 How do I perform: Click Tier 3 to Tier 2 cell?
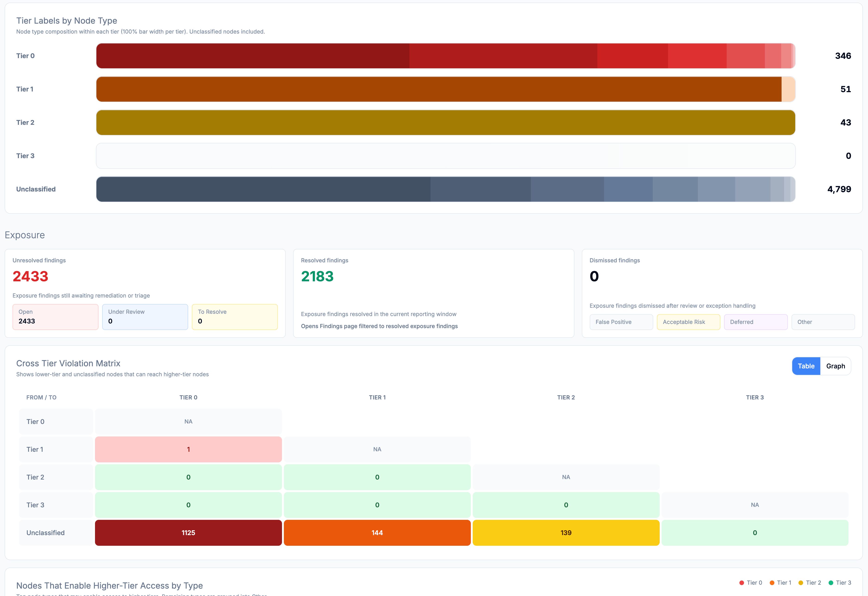(566, 505)
